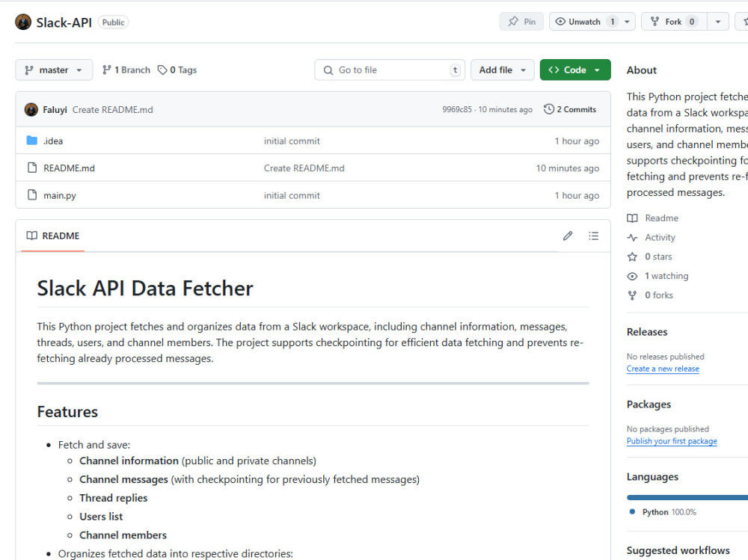Click Create a new release link

tap(663, 369)
